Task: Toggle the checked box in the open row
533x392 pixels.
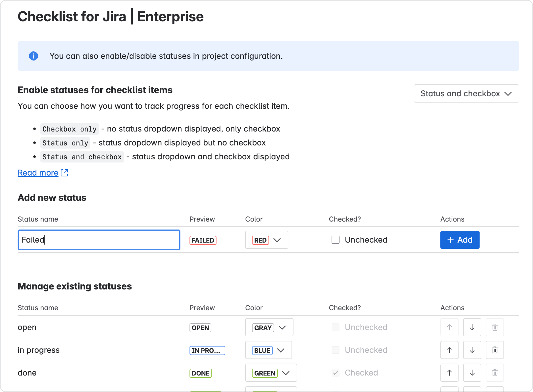Action: point(336,327)
